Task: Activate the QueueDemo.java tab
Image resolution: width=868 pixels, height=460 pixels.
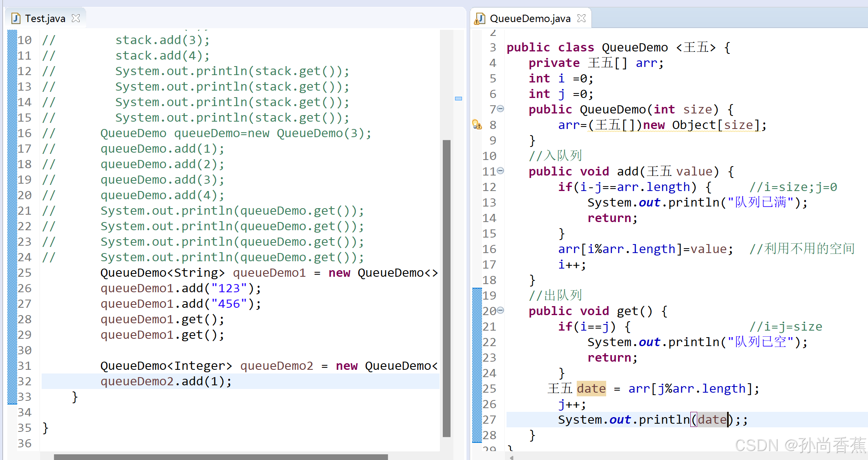Action: pyautogui.click(x=530, y=18)
